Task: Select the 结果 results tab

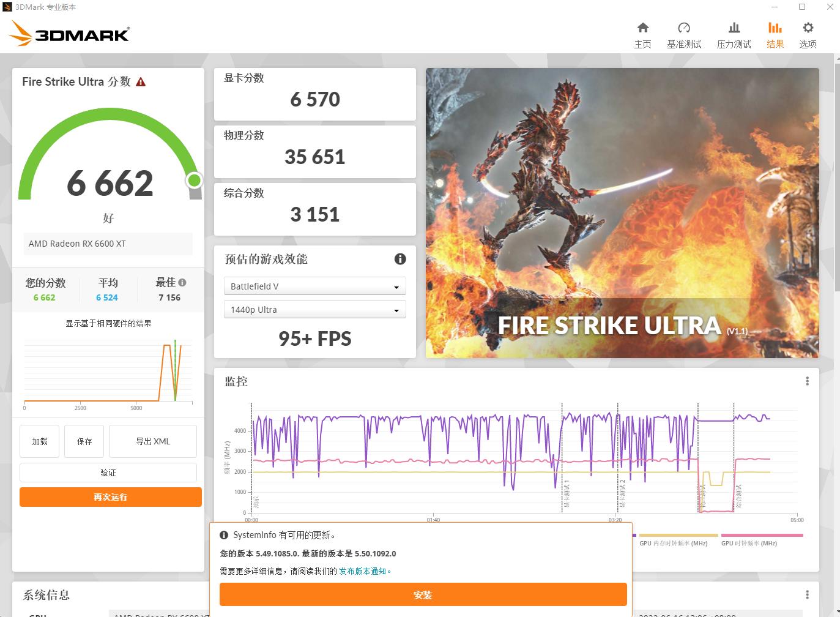Action: coord(775,35)
